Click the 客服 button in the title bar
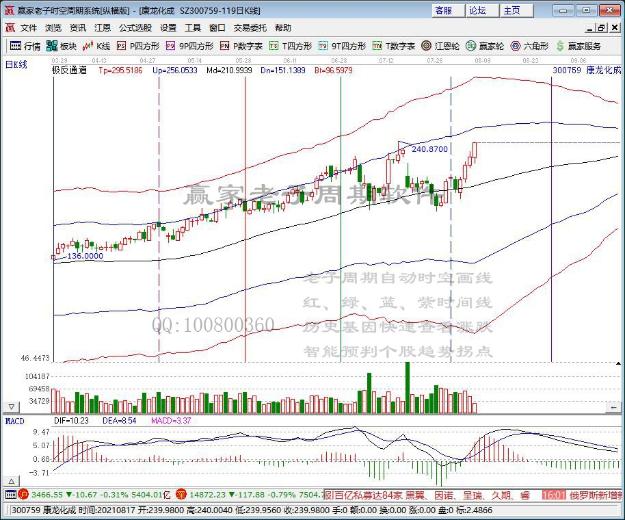Screen dimensions: 625x520 pos(448,10)
